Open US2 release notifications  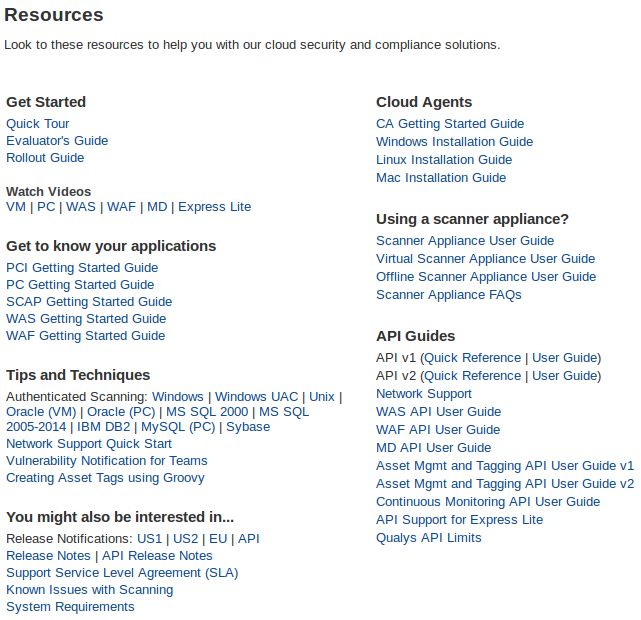186,539
